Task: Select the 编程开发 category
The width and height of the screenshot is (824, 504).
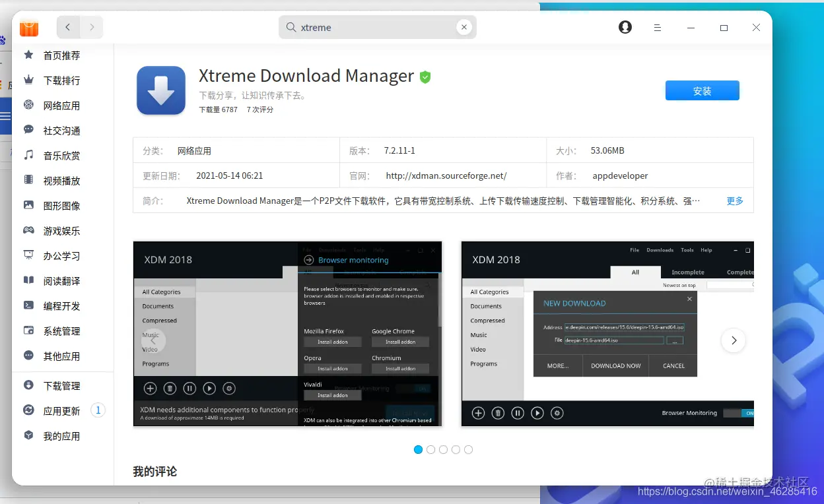Action: (x=62, y=306)
